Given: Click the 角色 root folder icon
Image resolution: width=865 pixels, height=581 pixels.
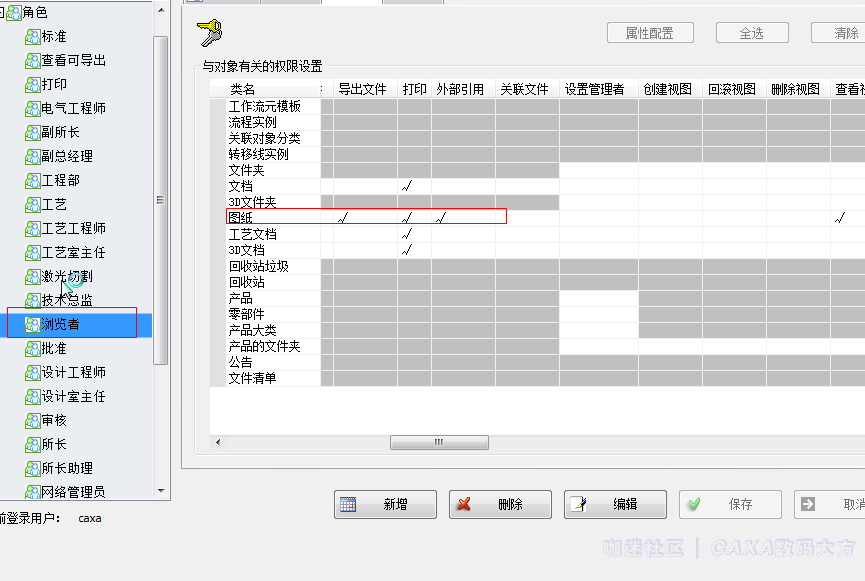Looking at the screenshot, I should (14, 12).
